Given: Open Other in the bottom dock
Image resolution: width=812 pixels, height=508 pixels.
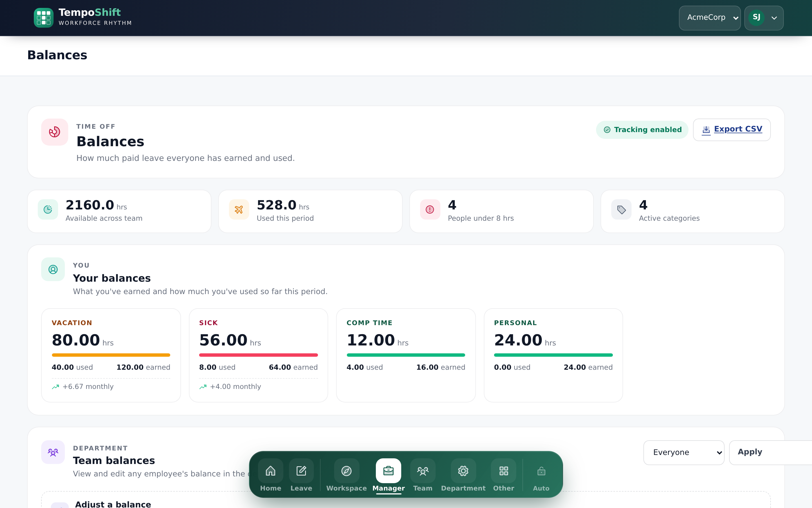Looking at the screenshot, I should coord(504,476).
